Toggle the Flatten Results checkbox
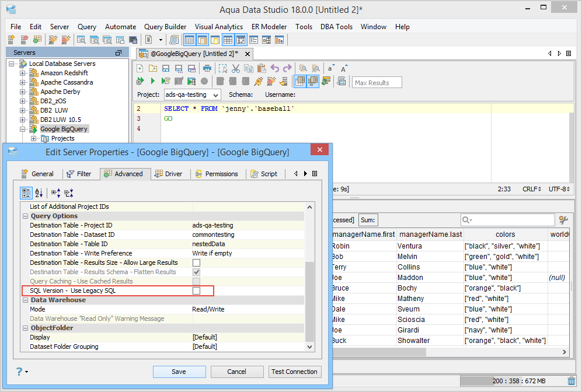Screen dimensions: 582x392 coord(197,272)
